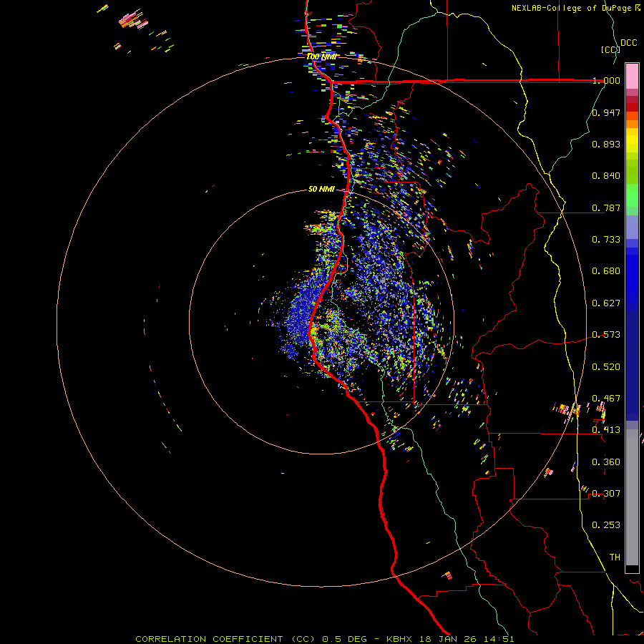Select the 0.413 scale value
This screenshot has width=644, height=644.
pos(606,430)
